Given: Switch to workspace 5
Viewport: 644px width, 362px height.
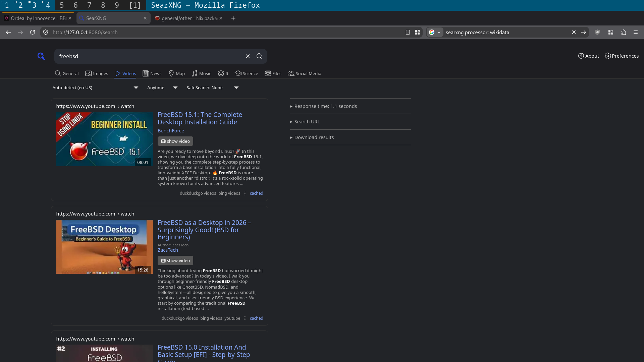Looking at the screenshot, I should [x=62, y=5].
